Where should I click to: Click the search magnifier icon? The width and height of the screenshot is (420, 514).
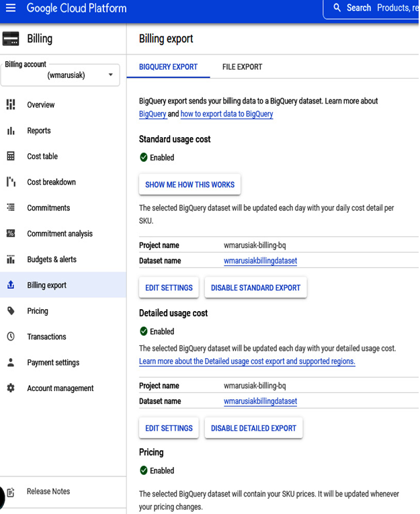(x=337, y=8)
